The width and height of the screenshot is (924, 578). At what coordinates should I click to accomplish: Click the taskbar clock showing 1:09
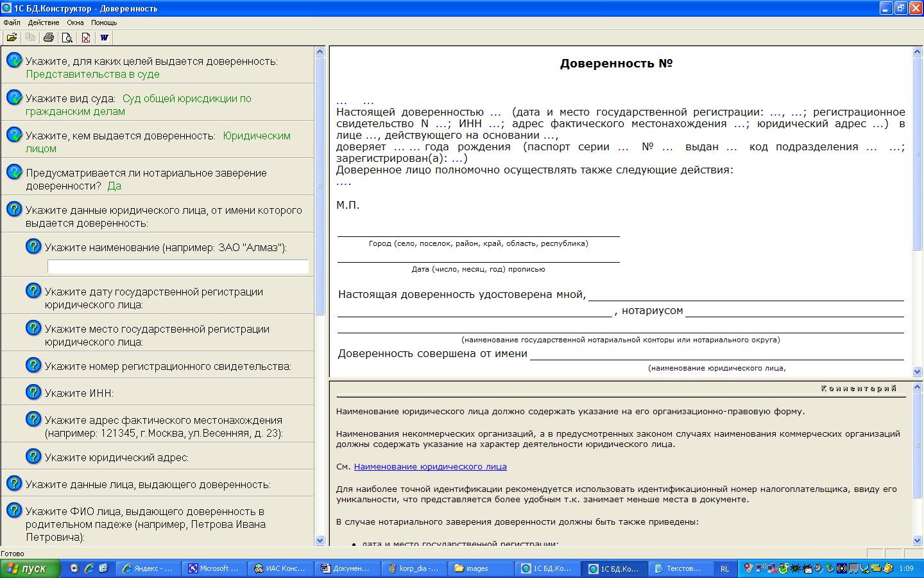click(x=906, y=568)
